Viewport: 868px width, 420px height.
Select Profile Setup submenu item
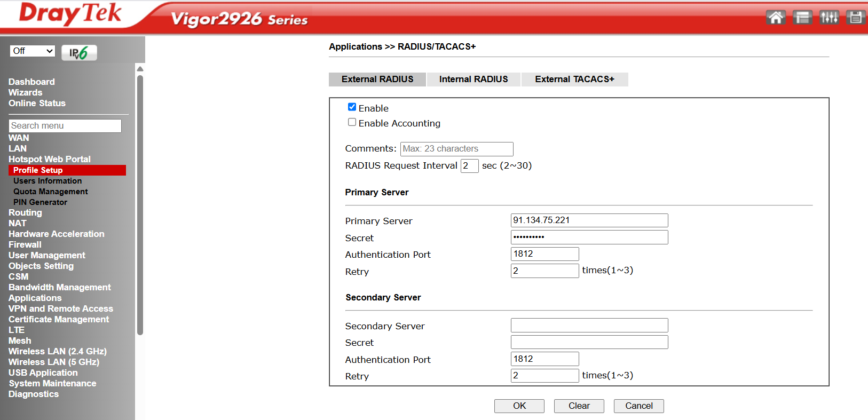pyautogui.click(x=67, y=170)
